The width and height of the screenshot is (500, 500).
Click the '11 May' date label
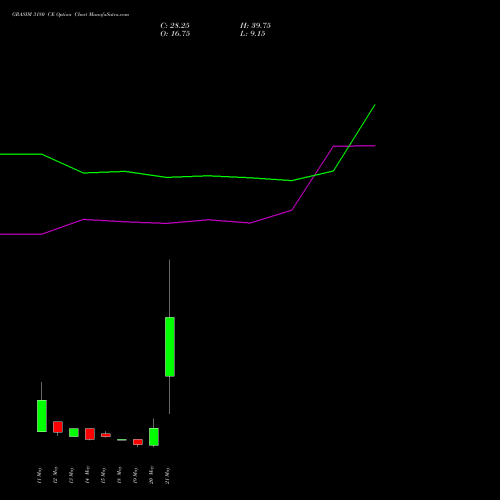(x=39, y=475)
